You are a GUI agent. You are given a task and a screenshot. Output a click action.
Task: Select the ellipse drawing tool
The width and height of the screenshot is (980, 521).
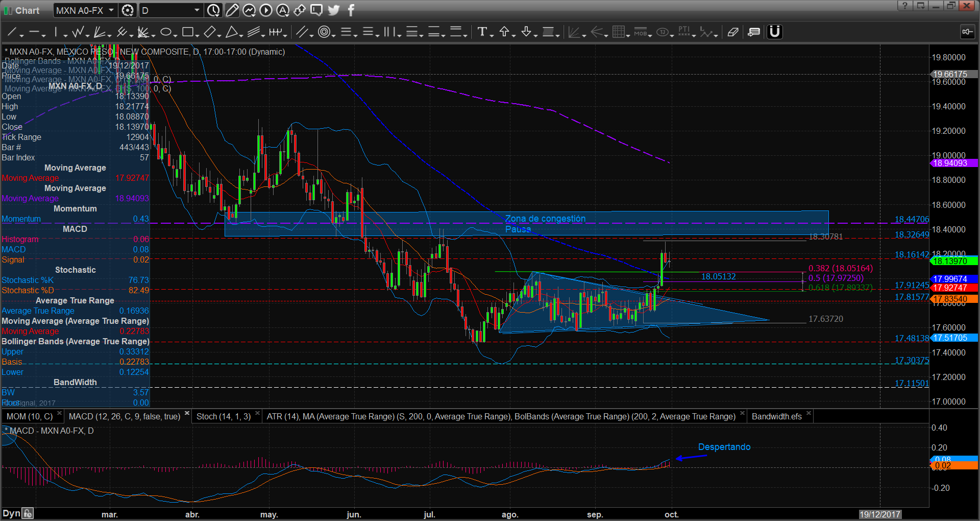[x=165, y=32]
